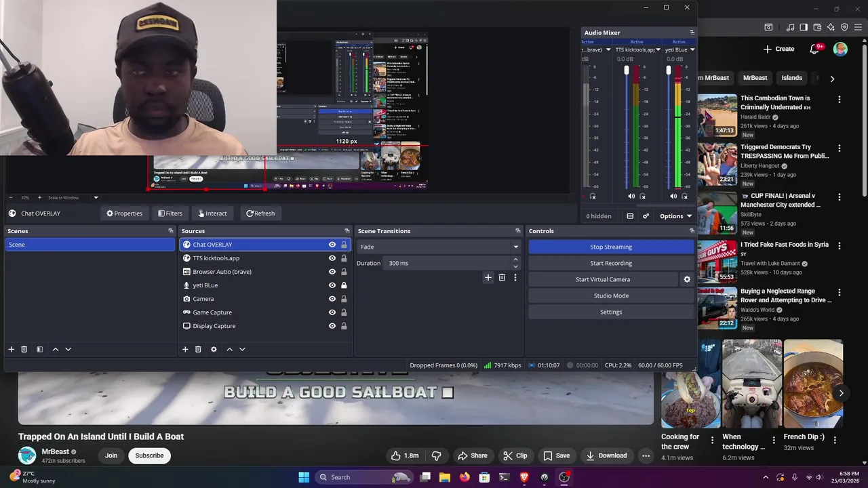
Task: Open scene filters icon in Scenes toolbar
Action: (39, 349)
